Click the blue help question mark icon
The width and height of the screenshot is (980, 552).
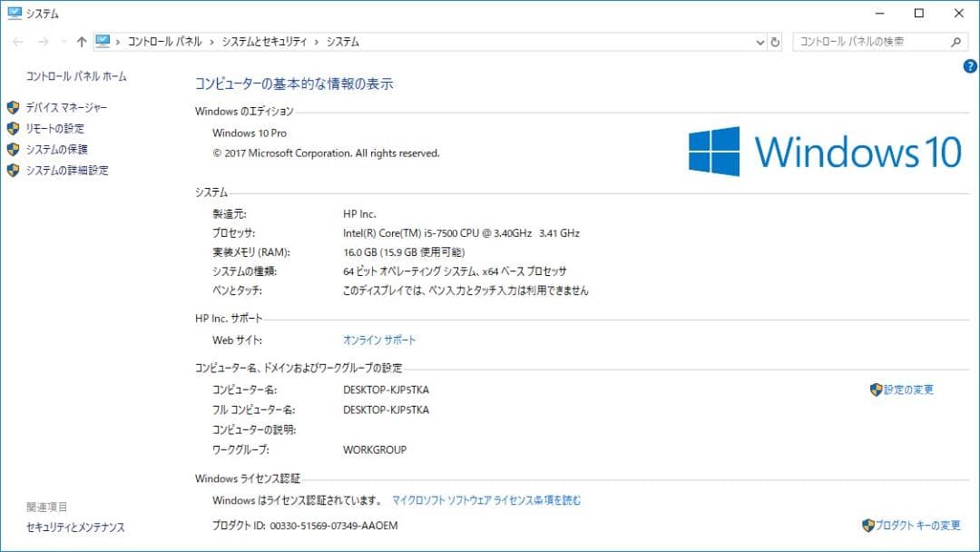coord(970,65)
